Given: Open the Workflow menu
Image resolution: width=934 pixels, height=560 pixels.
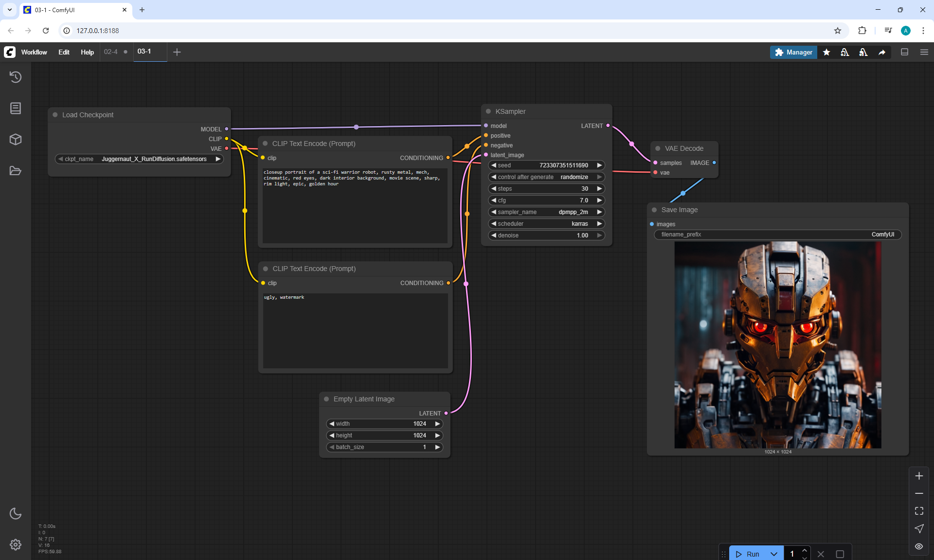Looking at the screenshot, I should pyautogui.click(x=34, y=52).
